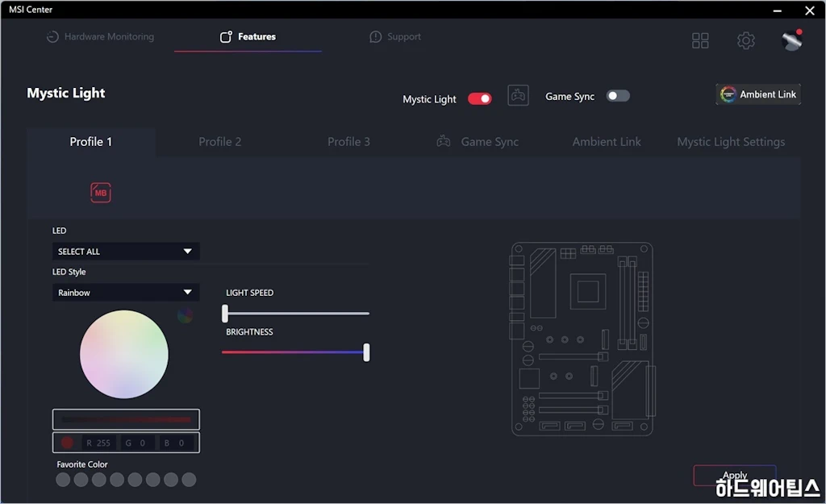Click the G value input field
826x504 pixels.
click(137, 443)
